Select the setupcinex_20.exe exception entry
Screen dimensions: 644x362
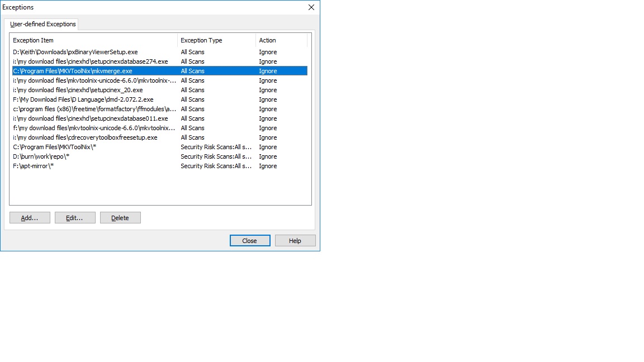(x=78, y=90)
